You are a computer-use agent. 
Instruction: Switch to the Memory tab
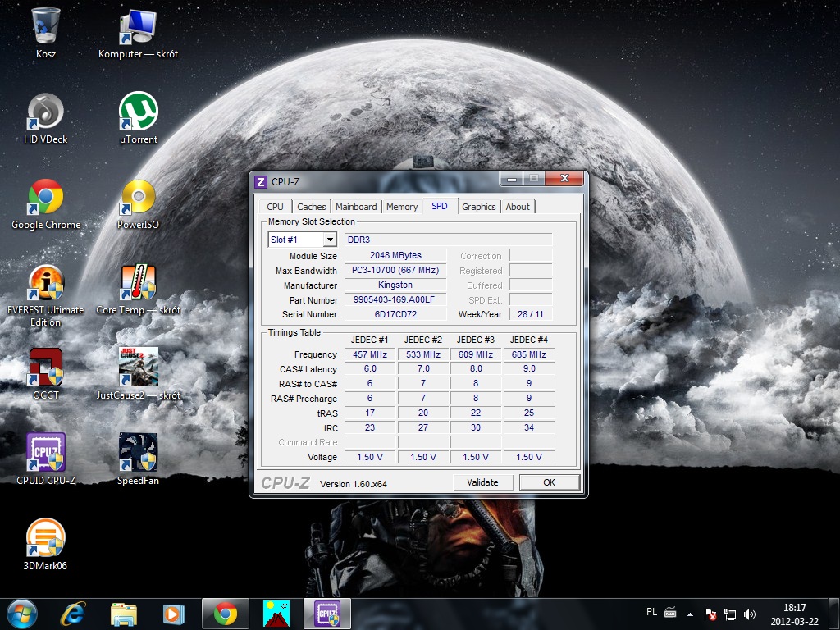pyautogui.click(x=402, y=207)
